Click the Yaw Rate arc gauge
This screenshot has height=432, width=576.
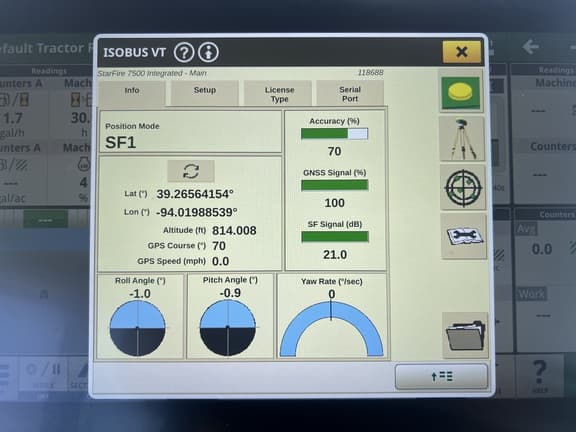click(332, 329)
